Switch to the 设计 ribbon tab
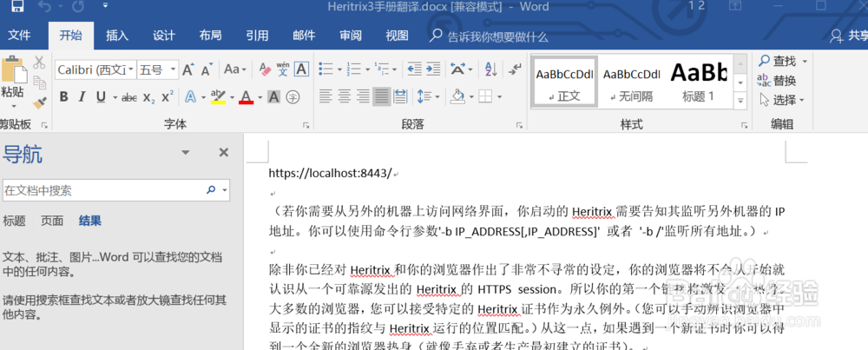 pos(164,36)
